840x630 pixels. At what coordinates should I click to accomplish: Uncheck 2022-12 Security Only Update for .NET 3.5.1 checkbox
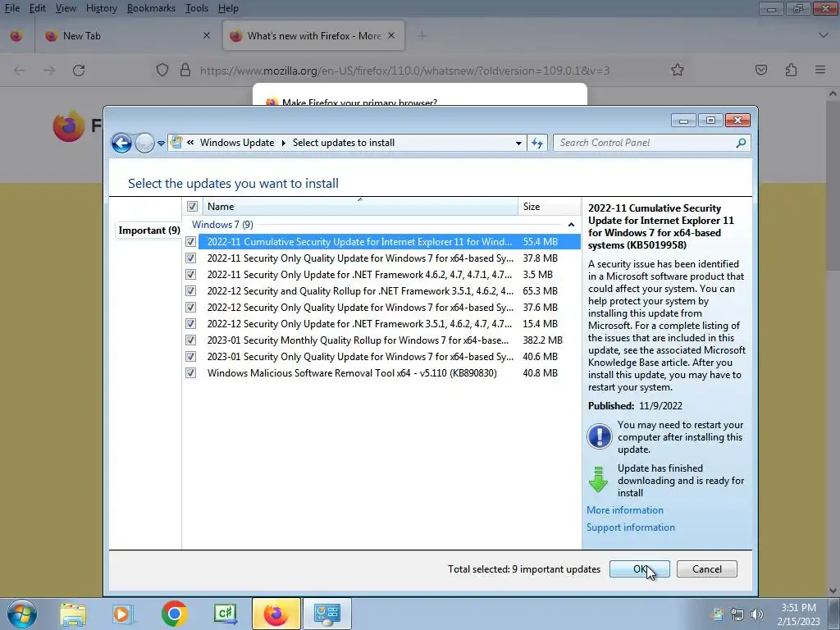point(190,324)
